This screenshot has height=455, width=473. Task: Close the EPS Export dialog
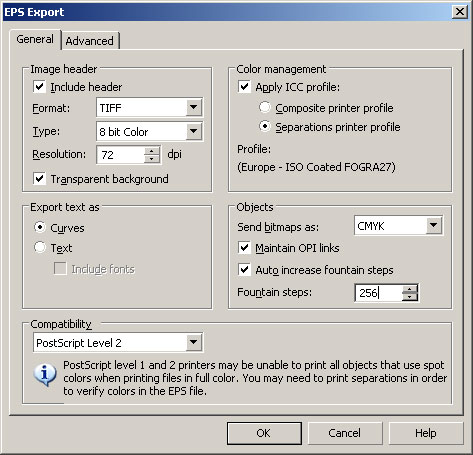pyautogui.click(x=460, y=12)
